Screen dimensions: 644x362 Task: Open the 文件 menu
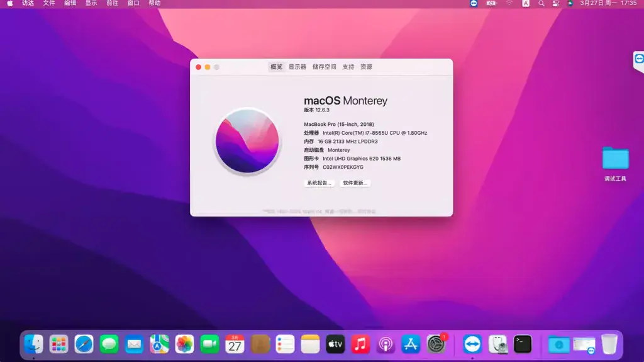[x=49, y=3]
